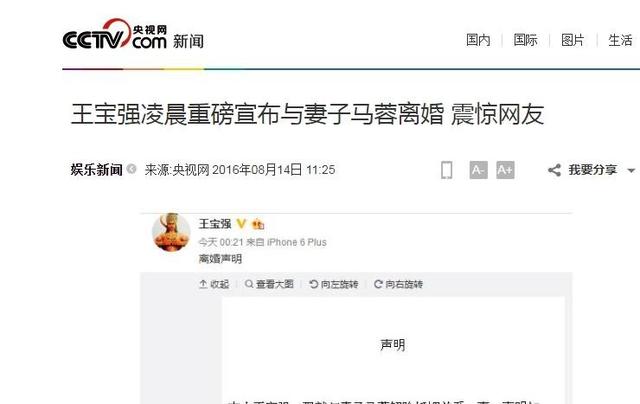Click the 新闻 label beside logo
640x404 pixels.
click(189, 41)
